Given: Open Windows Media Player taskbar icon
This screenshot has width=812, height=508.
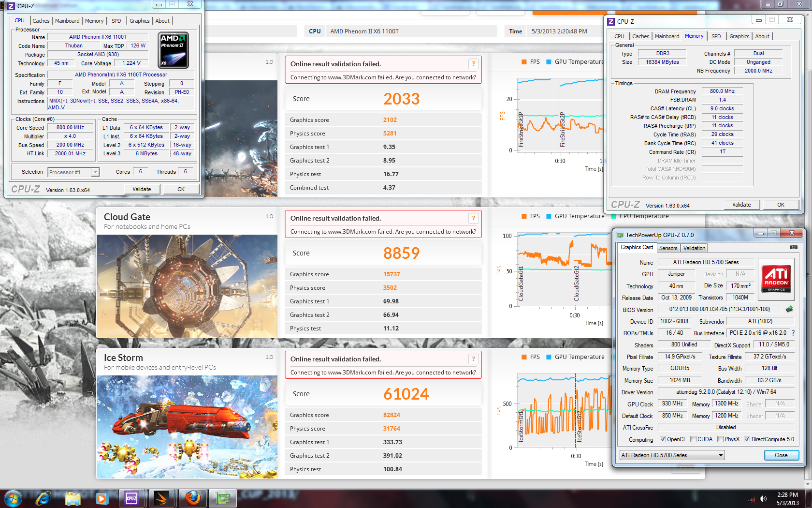Looking at the screenshot, I should pyautogui.click(x=101, y=498).
